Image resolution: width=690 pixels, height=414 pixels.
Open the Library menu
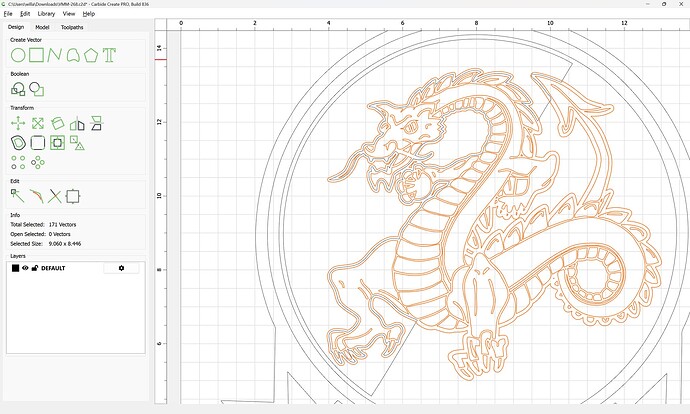(46, 14)
